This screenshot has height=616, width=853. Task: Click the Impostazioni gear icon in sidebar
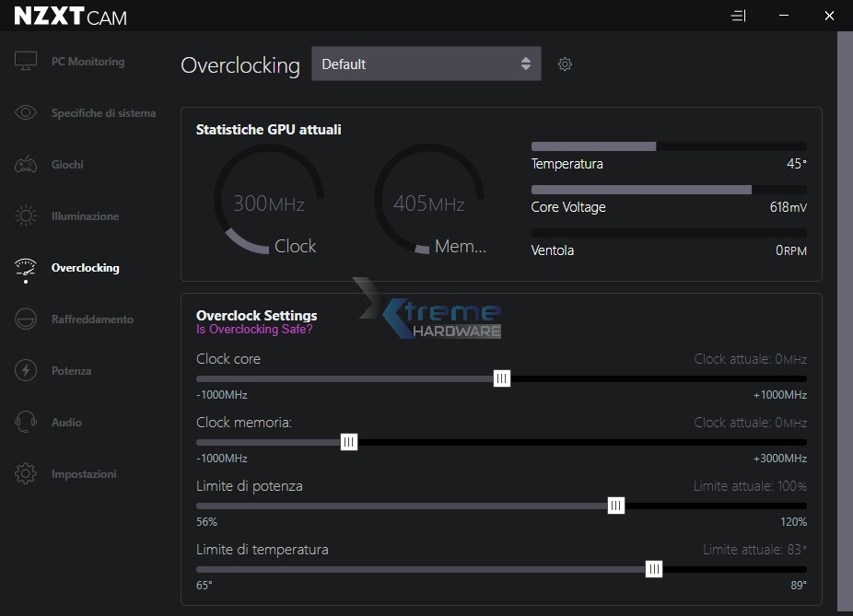pos(26,474)
